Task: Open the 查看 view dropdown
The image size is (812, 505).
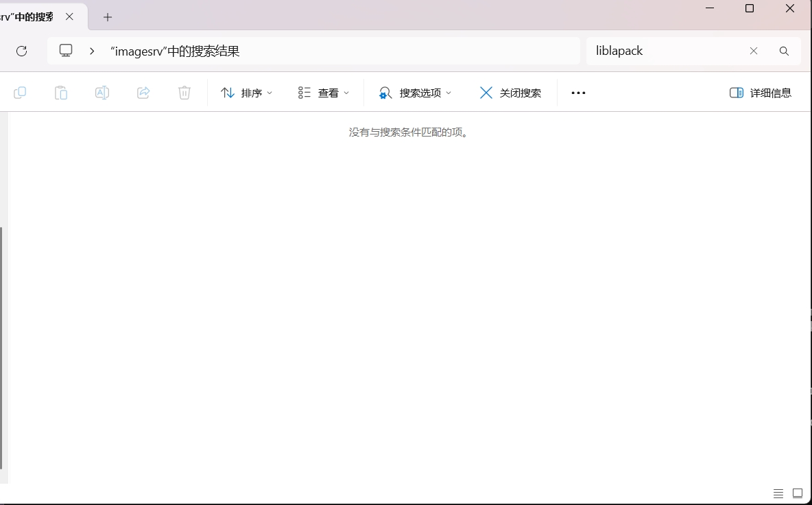Action: (324, 93)
